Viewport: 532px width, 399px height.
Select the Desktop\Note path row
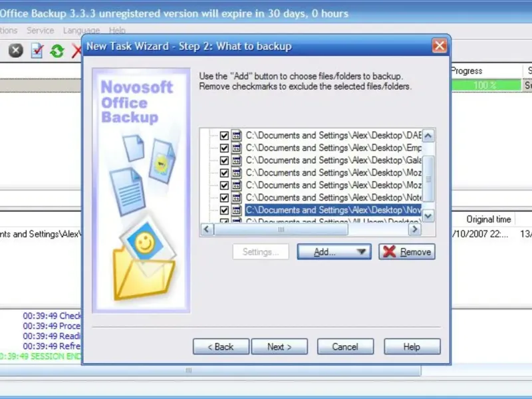click(x=333, y=198)
